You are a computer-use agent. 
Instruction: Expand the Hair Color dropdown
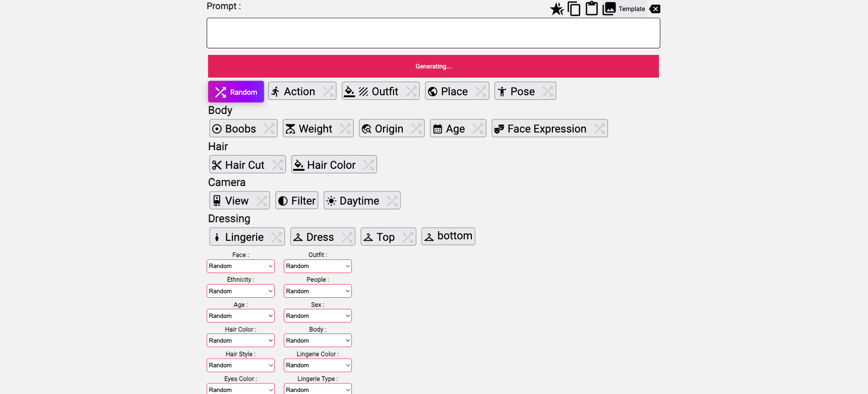coord(240,341)
